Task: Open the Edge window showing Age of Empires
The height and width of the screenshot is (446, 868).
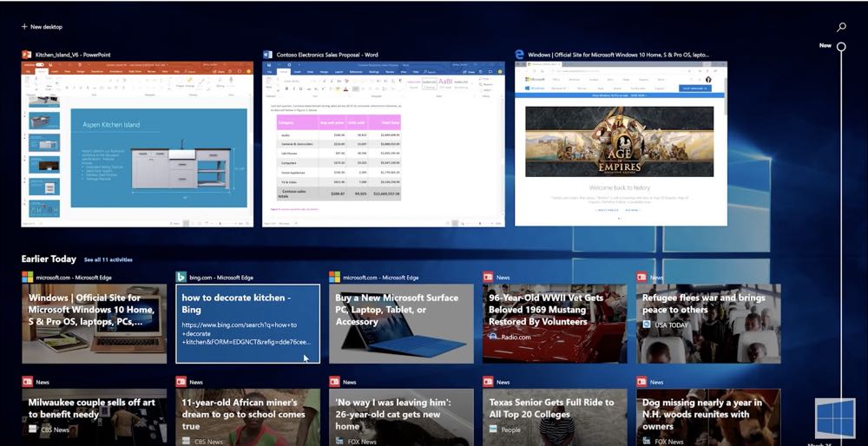Action: coord(621,143)
